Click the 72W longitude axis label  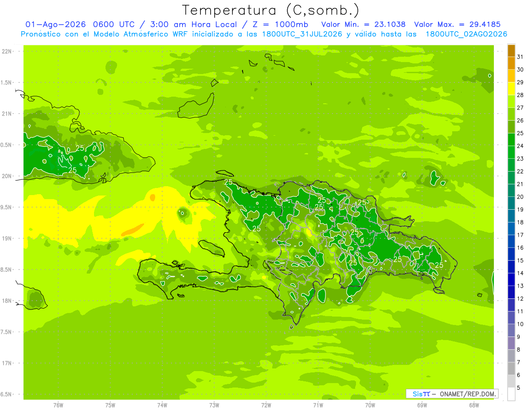tap(266, 405)
